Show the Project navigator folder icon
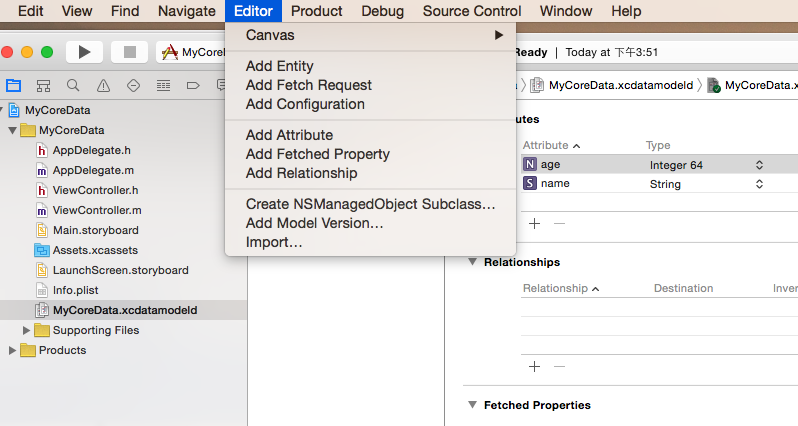Screen dimensions: 798x426 click(14, 86)
